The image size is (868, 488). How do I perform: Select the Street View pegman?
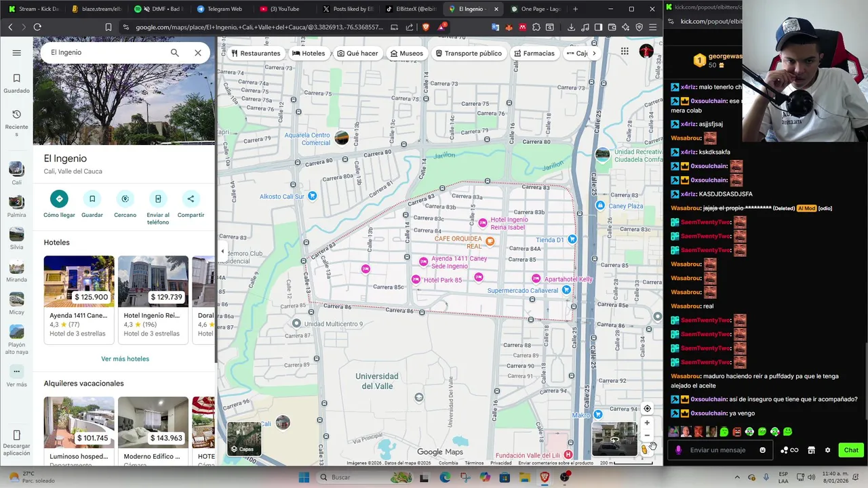click(x=644, y=449)
